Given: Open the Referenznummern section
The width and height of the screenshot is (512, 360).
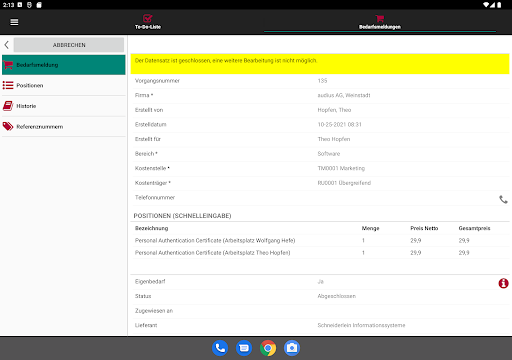Looking at the screenshot, I should (64, 127).
